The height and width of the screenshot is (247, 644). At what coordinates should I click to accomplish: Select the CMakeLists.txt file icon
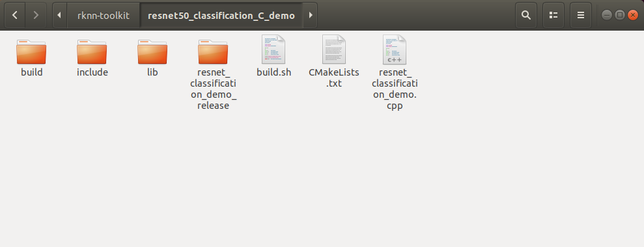pos(334,50)
